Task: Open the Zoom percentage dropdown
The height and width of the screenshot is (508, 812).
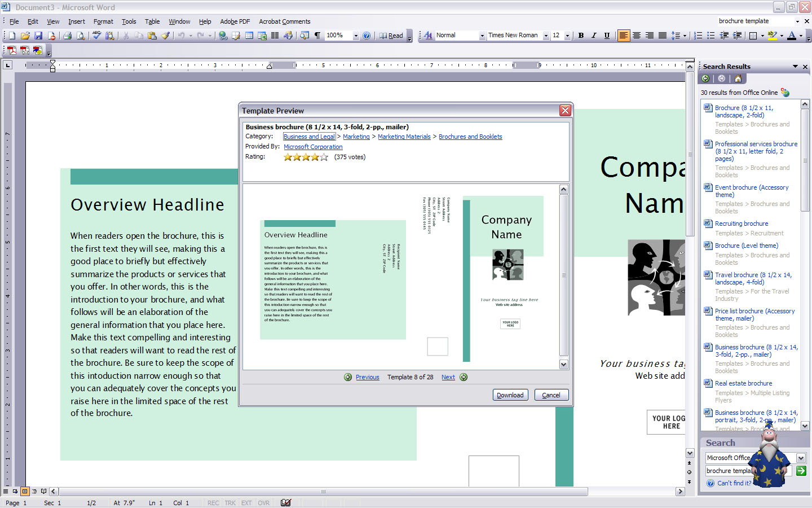Action: [356, 36]
